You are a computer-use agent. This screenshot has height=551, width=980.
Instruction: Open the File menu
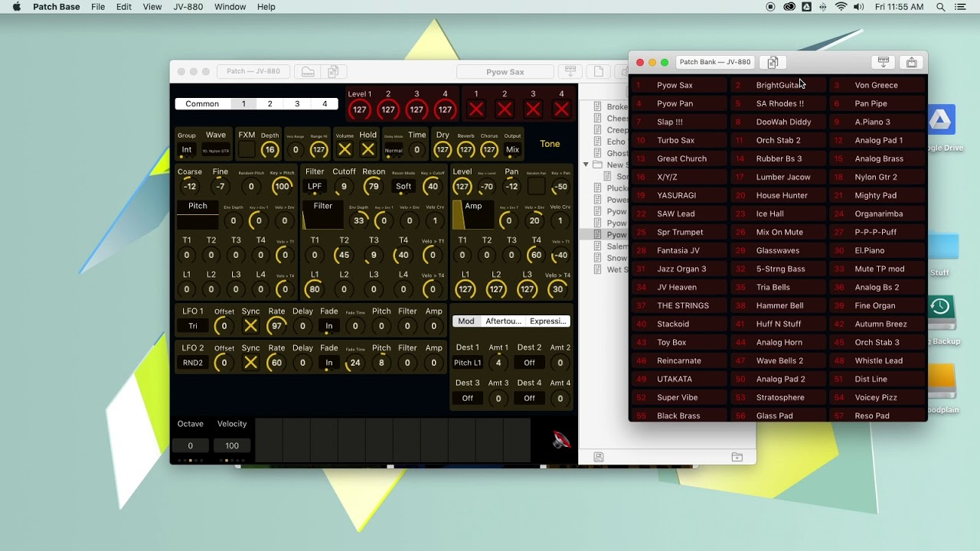click(x=98, y=7)
